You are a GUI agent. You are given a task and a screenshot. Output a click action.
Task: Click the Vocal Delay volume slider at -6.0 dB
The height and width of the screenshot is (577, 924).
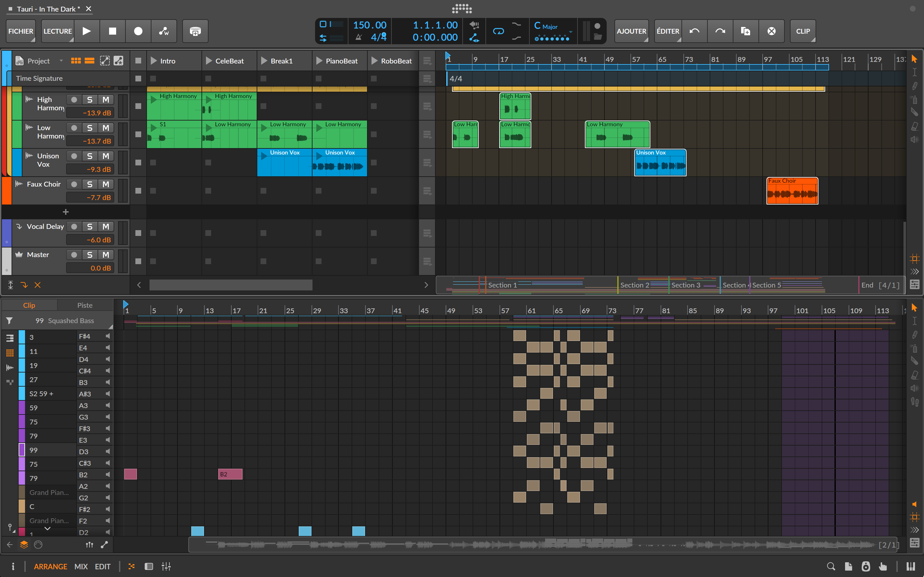click(90, 240)
